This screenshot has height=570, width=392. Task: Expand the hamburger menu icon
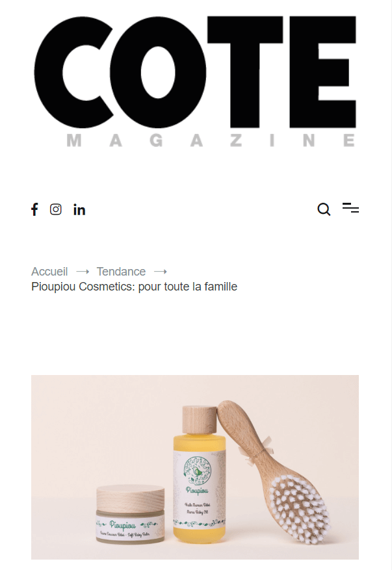coord(350,207)
